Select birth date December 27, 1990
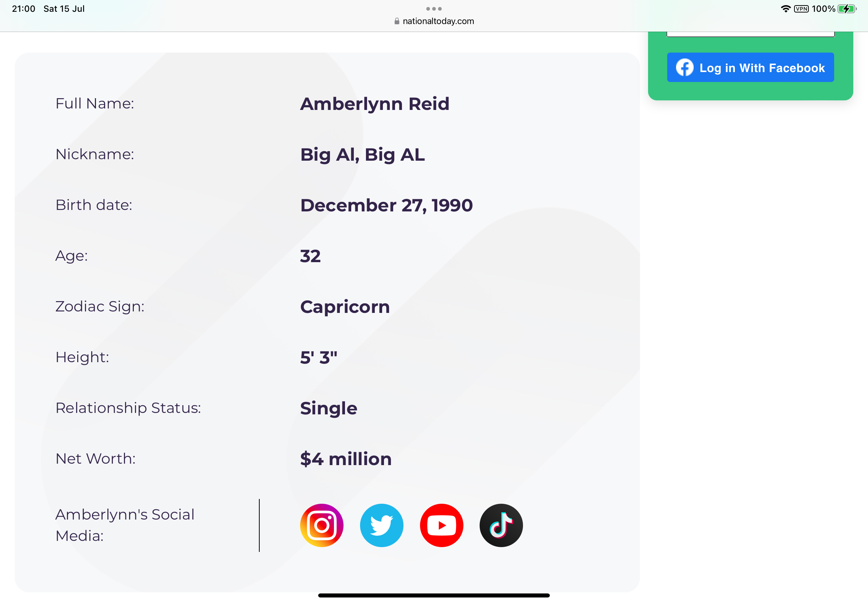Viewport: 868px width, 603px height. click(x=386, y=206)
